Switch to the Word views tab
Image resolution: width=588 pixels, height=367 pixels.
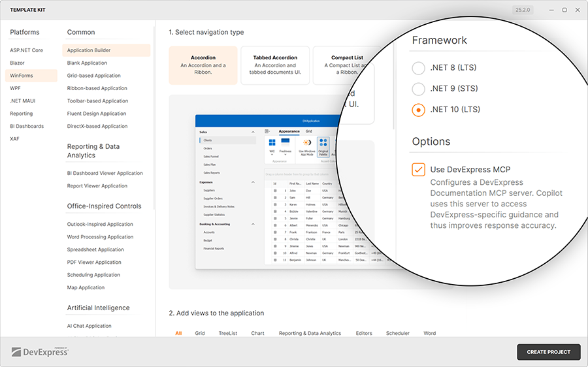429,333
